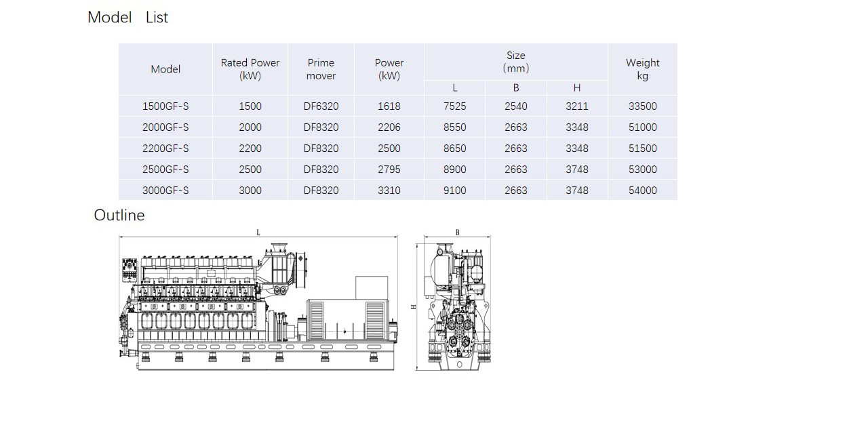Select the Model column header
This screenshot has width=868, height=425.
pyautogui.click(x=165, y=69)
